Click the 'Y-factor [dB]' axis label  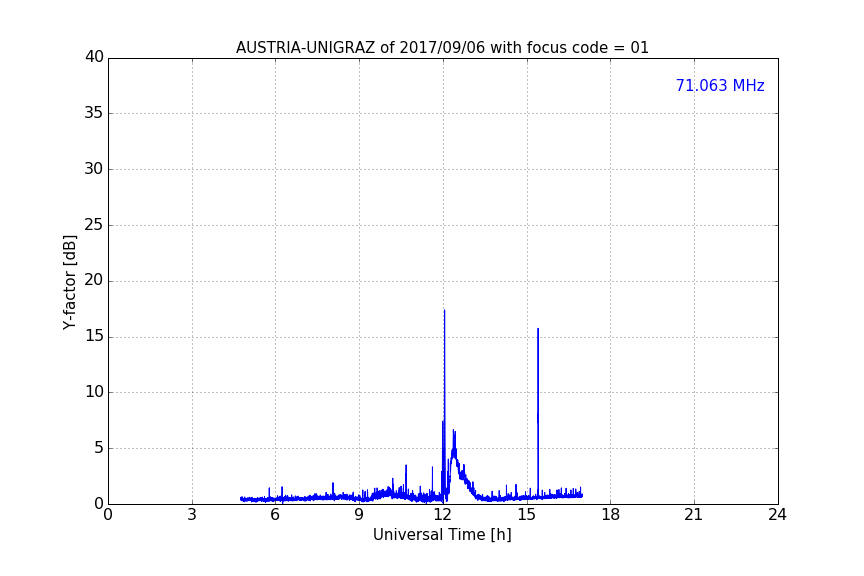pyautogui.click(x=69, y=282)
